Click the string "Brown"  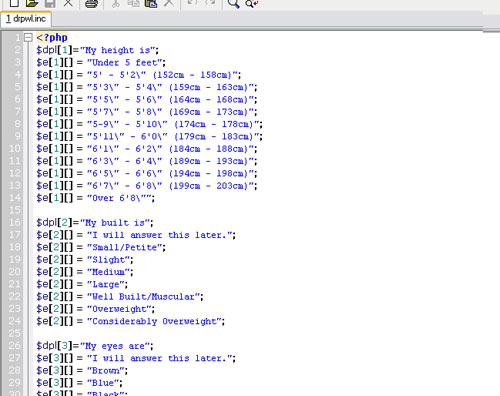point(106,371)
